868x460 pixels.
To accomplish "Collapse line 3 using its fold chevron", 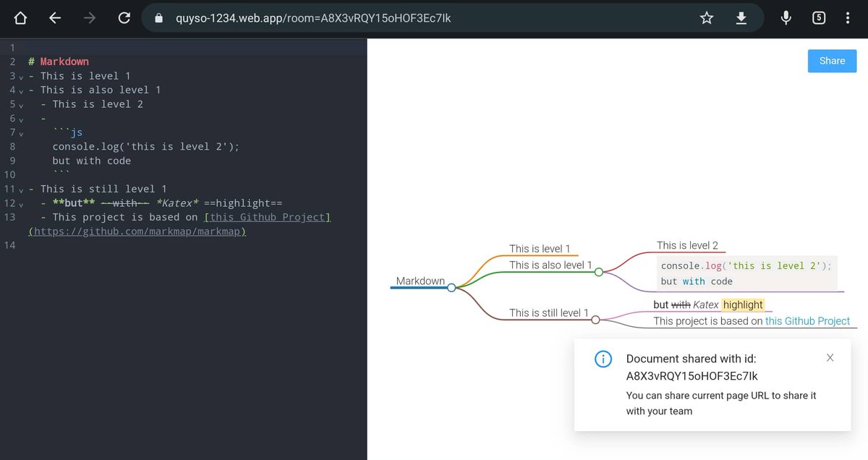I will (20, 77).
